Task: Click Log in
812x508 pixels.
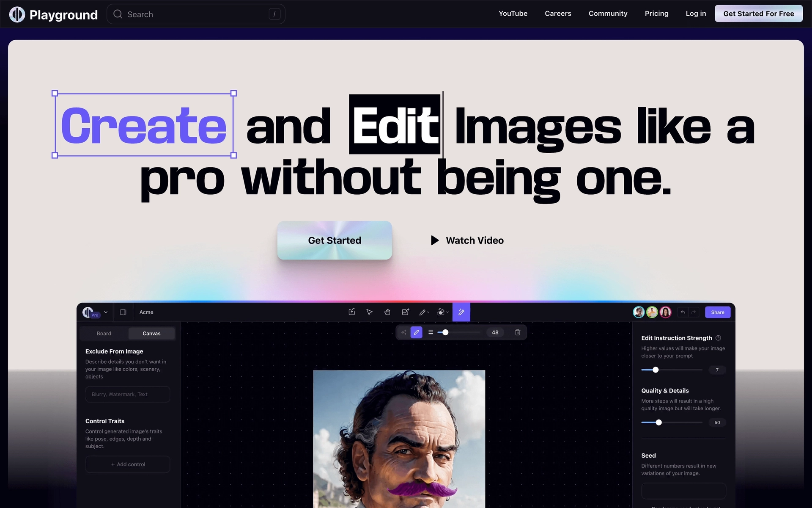Action: (x=696, y=14)
